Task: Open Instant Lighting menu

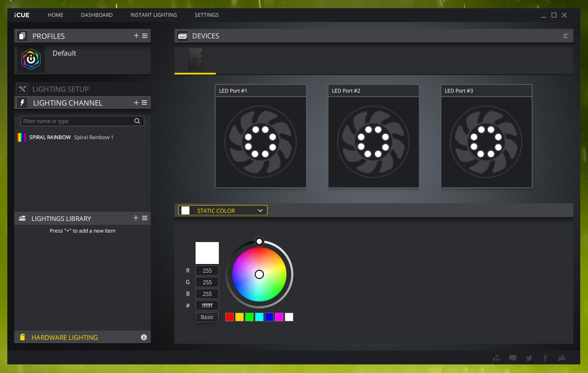Action: [154, 15]
